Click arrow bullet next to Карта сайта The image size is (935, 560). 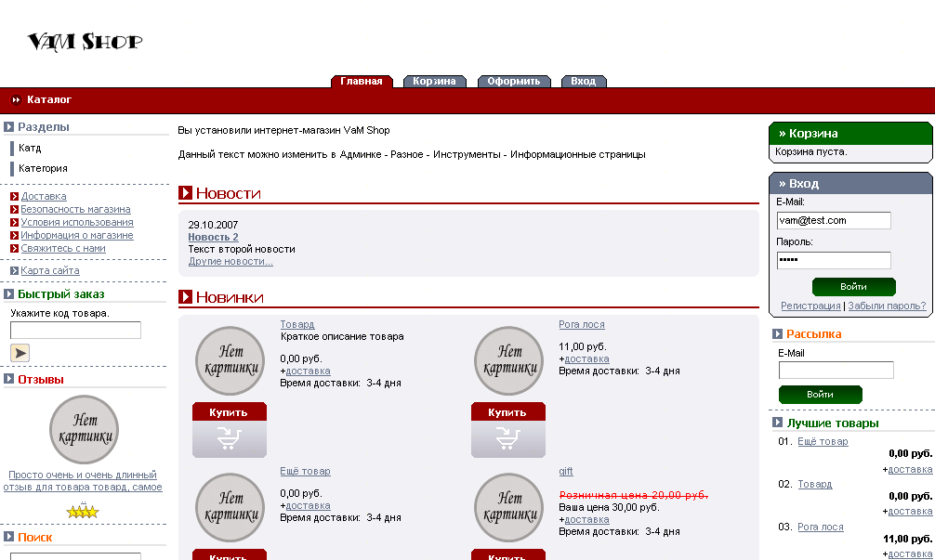[x=14, y=270]
